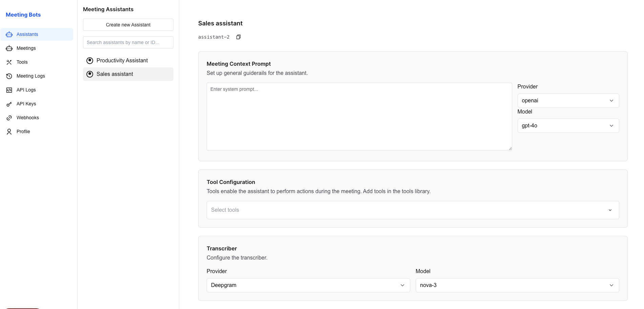Open the gpt-4o Model dropdown
The height and width of the screenshot is (309, 644).
coord(568,126)
